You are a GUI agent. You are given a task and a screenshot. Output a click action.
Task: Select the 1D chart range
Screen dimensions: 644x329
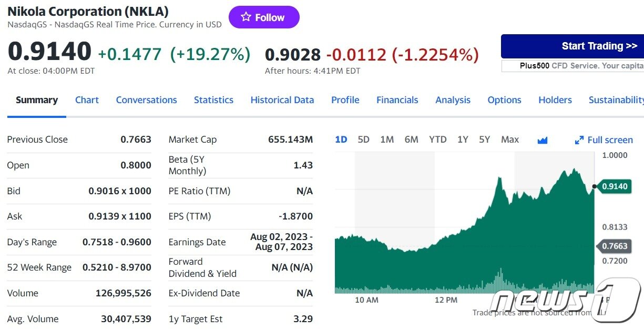[x=341, y=139]
